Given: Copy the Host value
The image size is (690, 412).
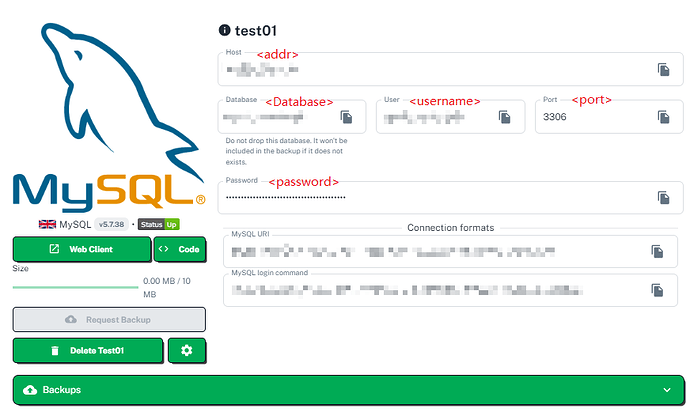Looking at the screenshot, I should (664, 70).
